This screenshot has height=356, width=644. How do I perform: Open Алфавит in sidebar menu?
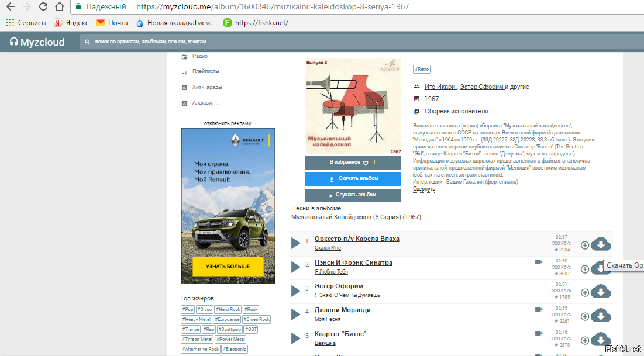tap(201, 103)
